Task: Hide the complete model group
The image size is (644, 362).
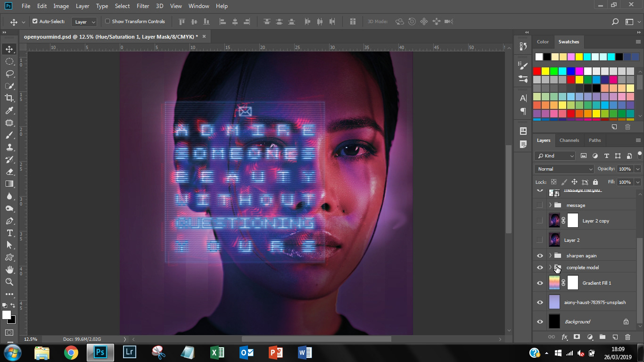Action: pyautogui.click(x=540, y=267)
